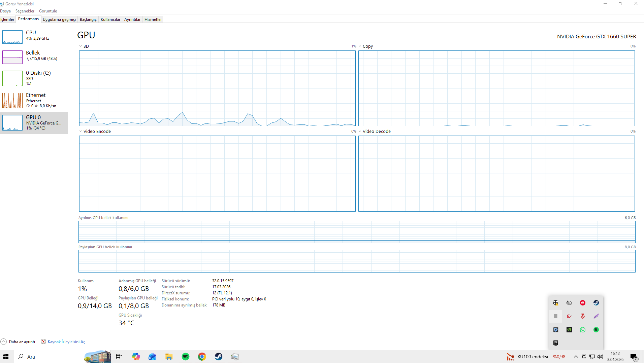Click the PCI veri yolu 10 location text
The height and width of the screenshot is (363, 644).
(239, 299)
